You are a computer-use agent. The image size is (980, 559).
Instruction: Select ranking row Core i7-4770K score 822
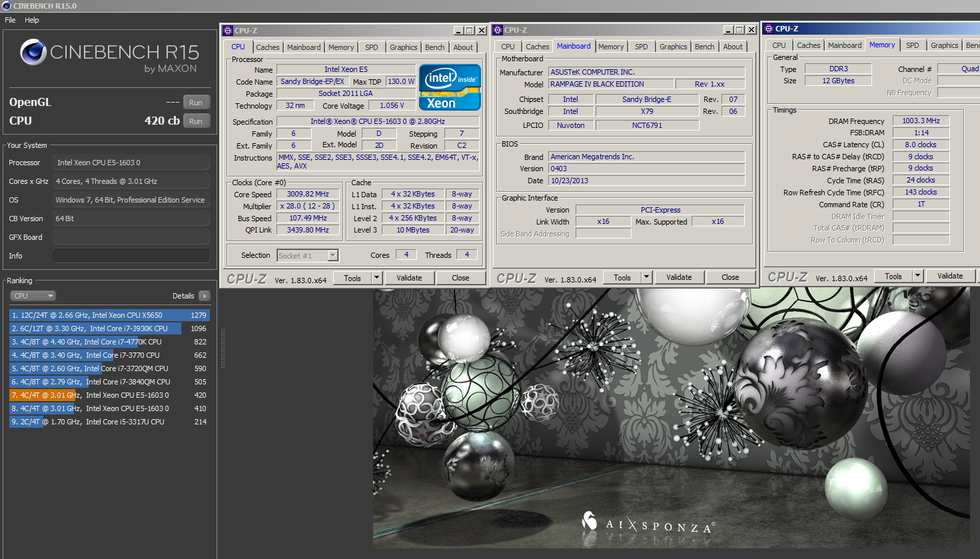click(x=109, y=342)
